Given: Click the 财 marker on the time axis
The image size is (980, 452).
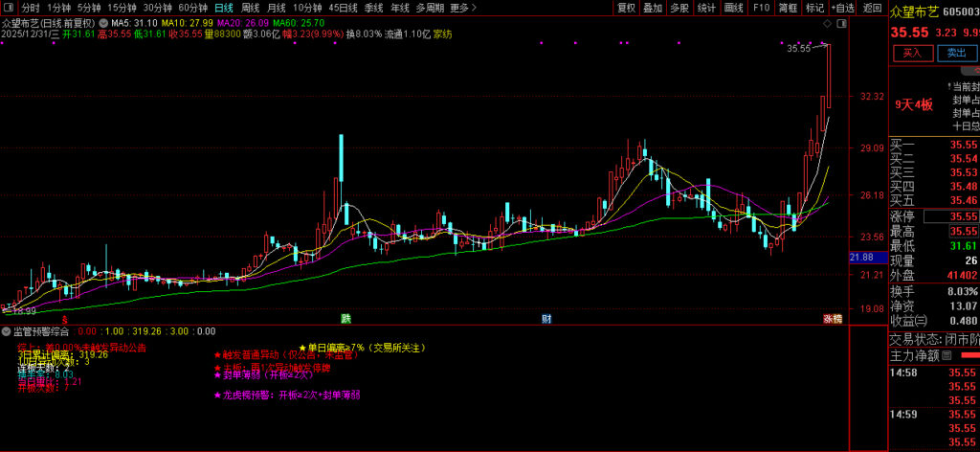Looking at the screenshot, I should (546, 318).
